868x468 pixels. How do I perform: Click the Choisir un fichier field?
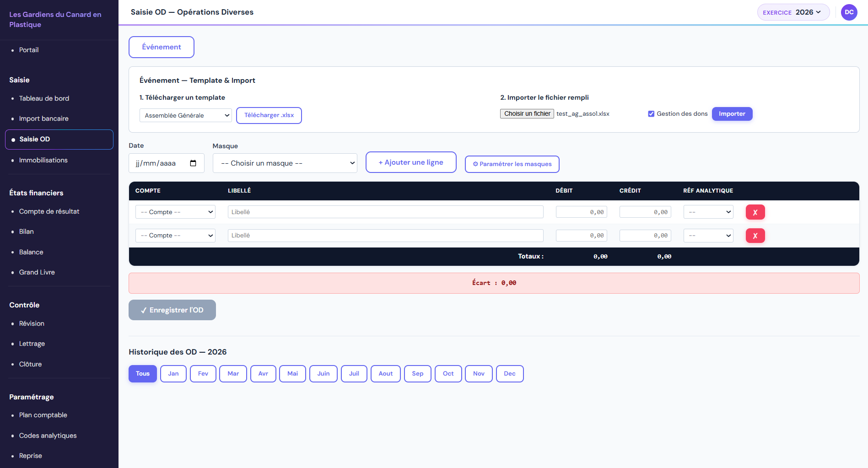click(527, 113)
